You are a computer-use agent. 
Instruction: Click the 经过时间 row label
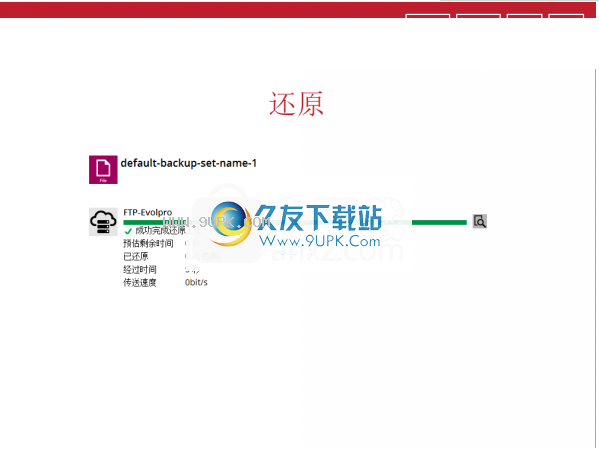[x=140, y=269]
